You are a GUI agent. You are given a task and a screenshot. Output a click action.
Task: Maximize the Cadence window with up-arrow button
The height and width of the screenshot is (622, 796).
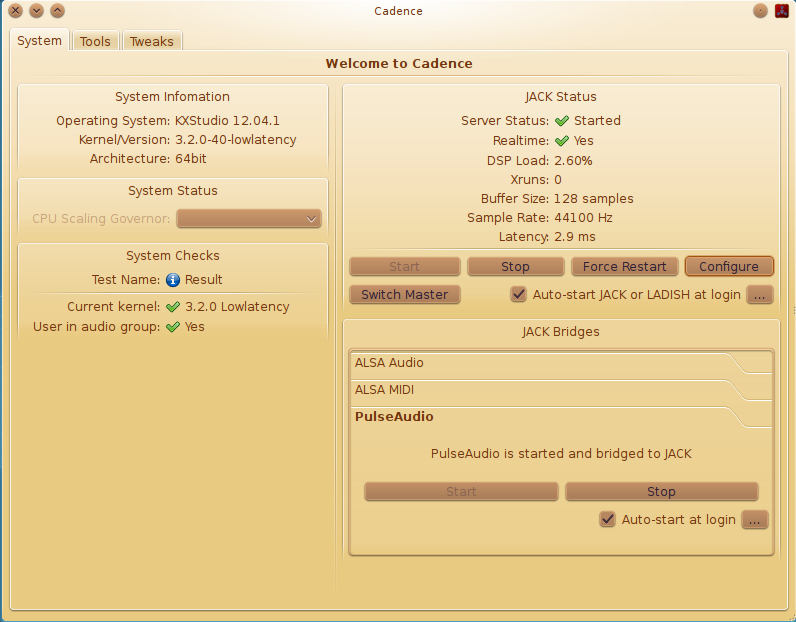point(57,10)
